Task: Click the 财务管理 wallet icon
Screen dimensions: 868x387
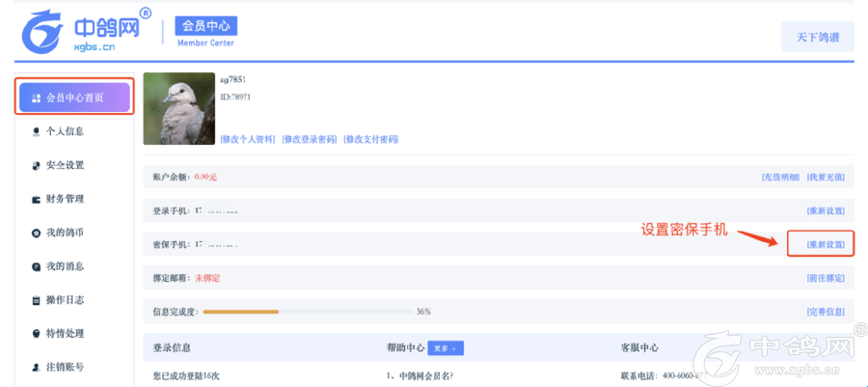Action: click(36, 200)
